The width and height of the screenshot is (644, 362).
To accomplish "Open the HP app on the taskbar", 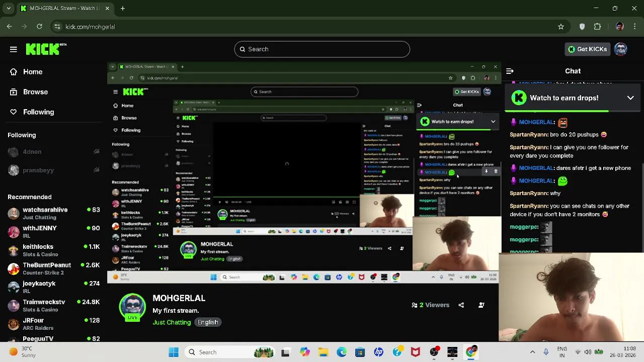I will 378,352.
